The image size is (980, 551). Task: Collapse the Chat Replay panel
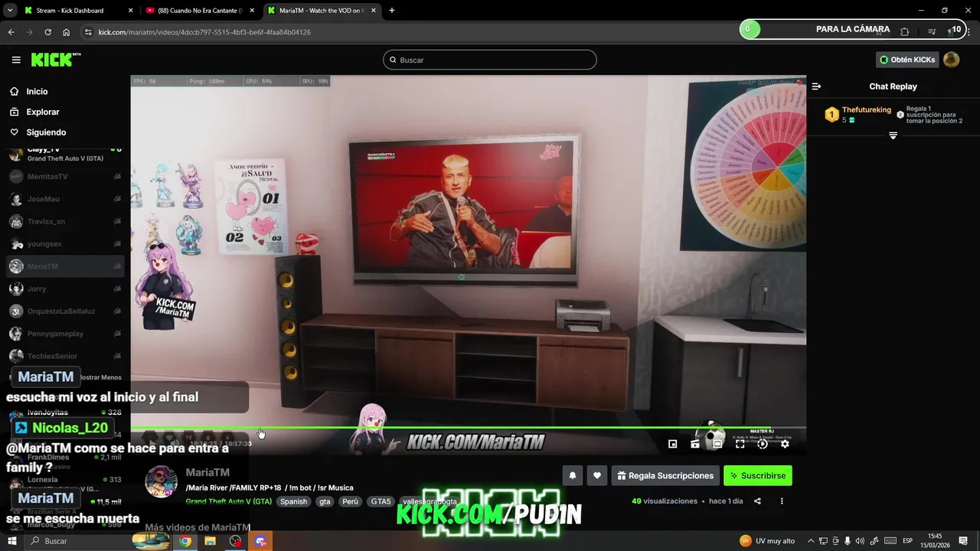coord(817,86)
